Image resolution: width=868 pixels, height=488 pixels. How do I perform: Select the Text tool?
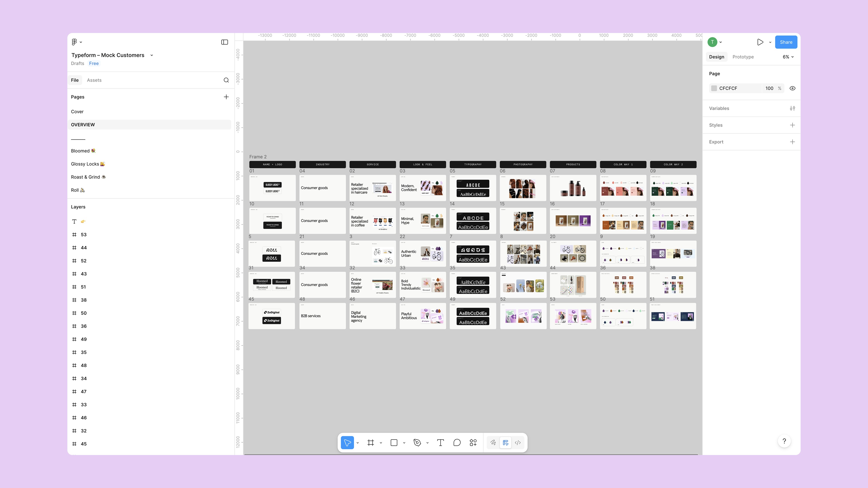coord(440,443)
